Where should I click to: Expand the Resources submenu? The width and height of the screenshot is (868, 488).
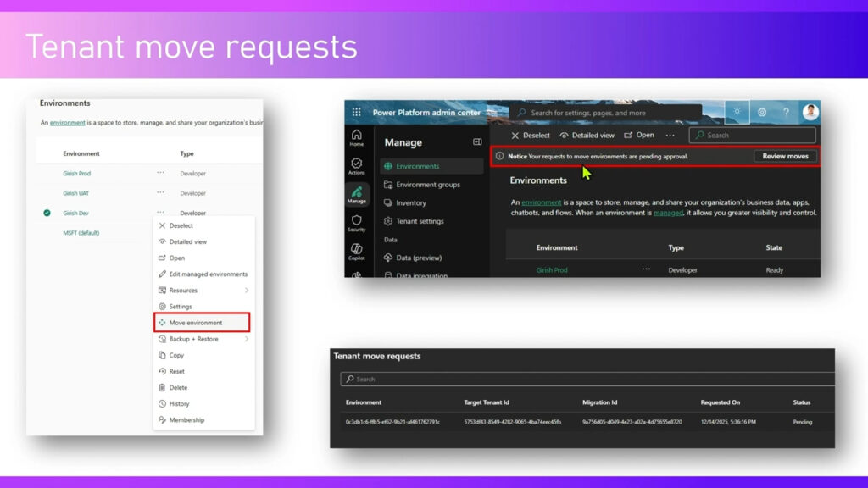pos(247,291)
